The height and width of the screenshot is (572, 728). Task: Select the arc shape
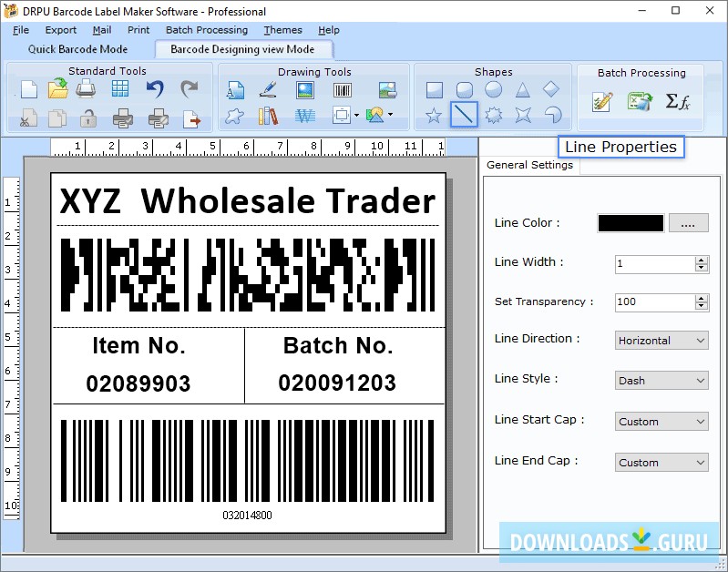click(552, 115)
